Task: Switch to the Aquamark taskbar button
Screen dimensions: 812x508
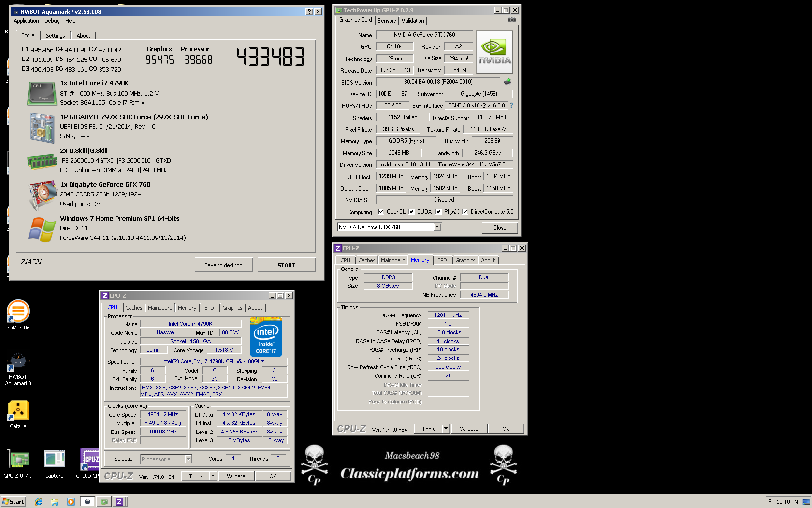Action: 87,502
